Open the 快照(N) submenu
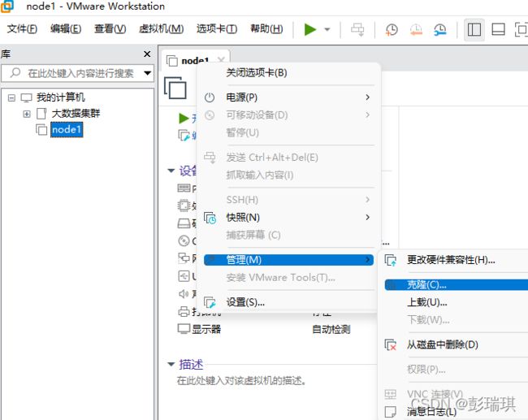The width and height of the screenshot is (528, 420). (289, 217)
